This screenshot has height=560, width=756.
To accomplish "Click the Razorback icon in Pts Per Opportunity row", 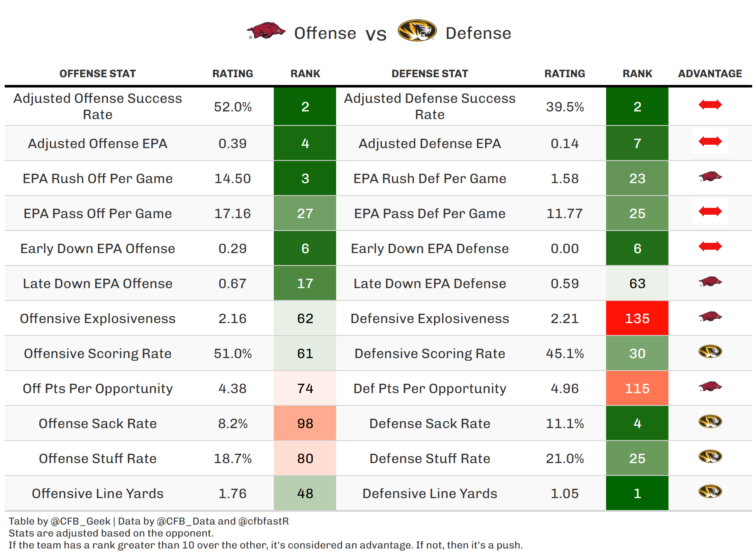I will point(710,387).
